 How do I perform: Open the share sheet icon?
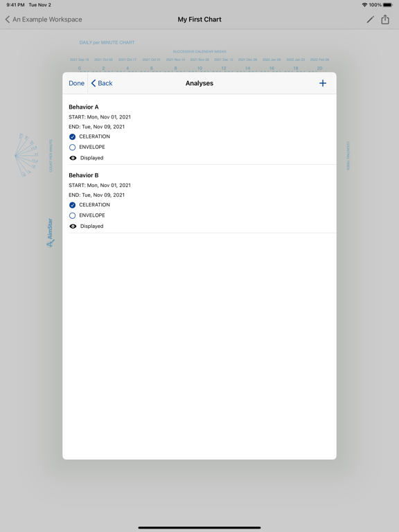pyautogui.click(x=385, y=19)
